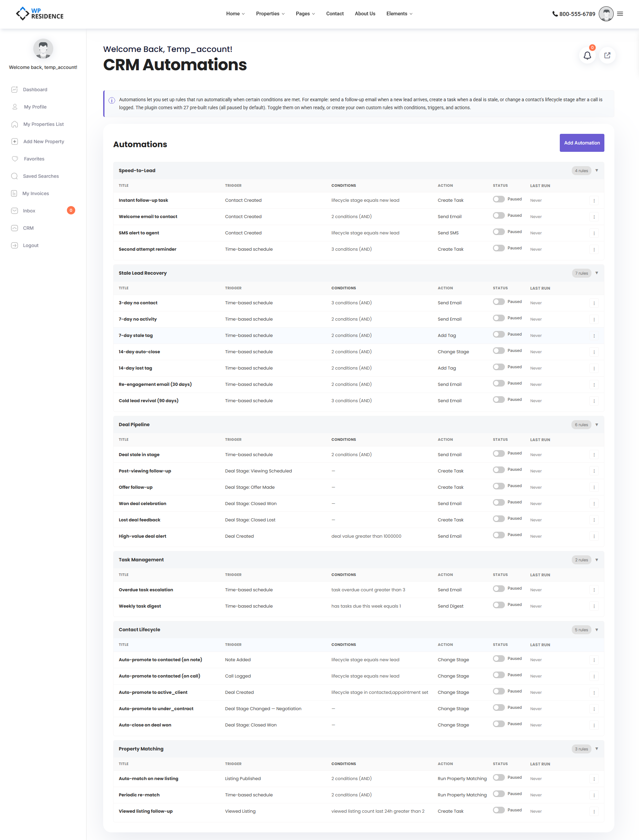This screenshot has width=639, height=840.
Task: Activate the Weekly task digest toggle
Action: coord(498,605)
